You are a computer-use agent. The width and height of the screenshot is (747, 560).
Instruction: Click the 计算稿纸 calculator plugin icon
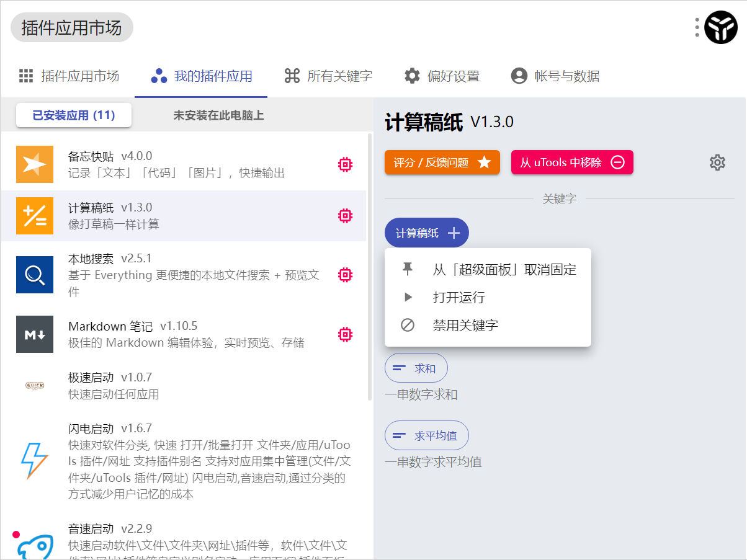(x=34, y=215)
